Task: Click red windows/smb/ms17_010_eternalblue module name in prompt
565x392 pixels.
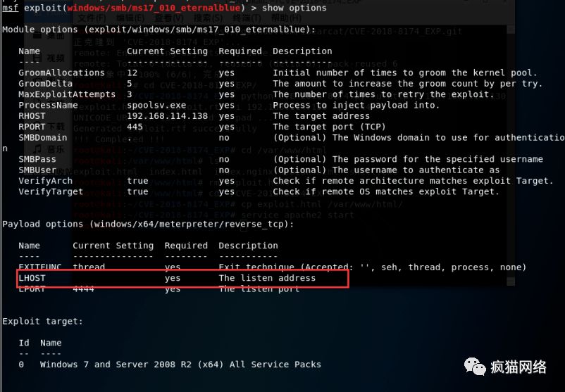Action: tap(154, 8)
